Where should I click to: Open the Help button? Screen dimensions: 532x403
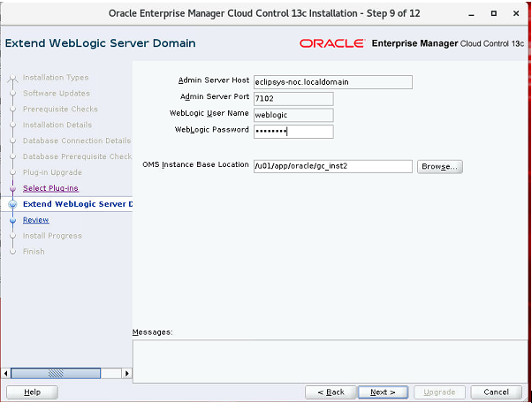click(32, 392)
